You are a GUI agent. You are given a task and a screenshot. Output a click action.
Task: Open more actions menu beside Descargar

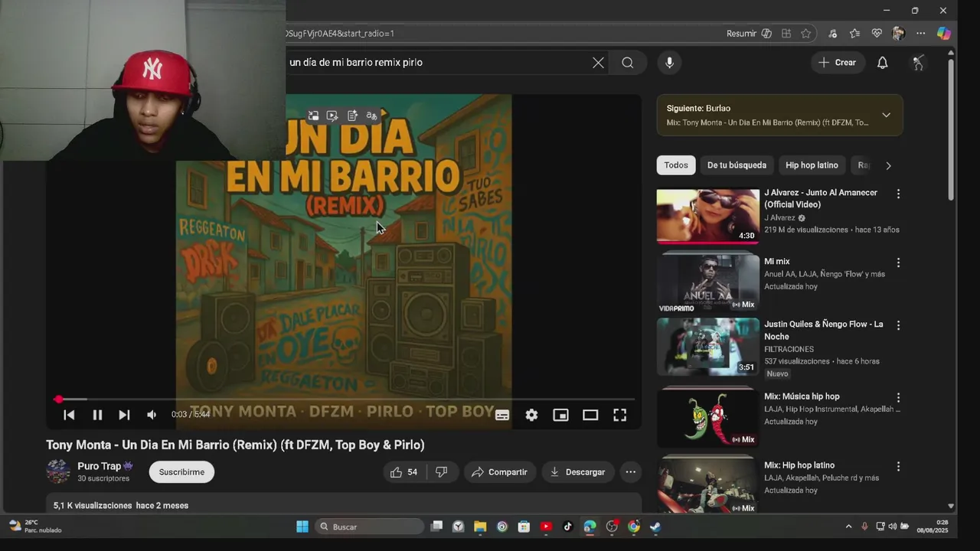click(630, 472)
